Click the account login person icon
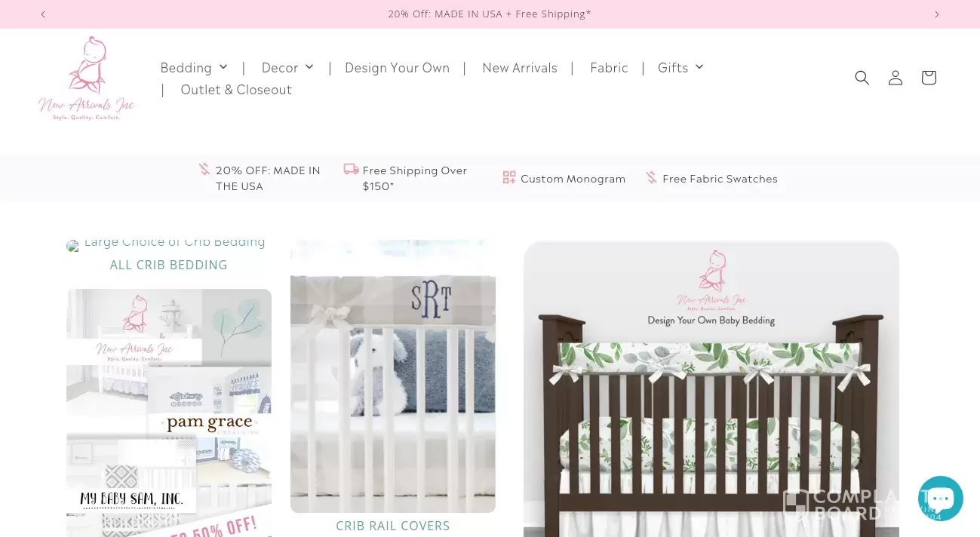This screenshot has width=980, height=537. (x=896, y=78)
